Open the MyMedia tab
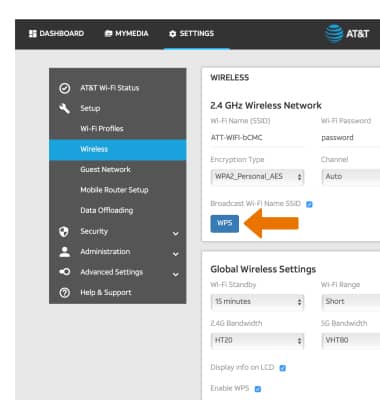 126,34
